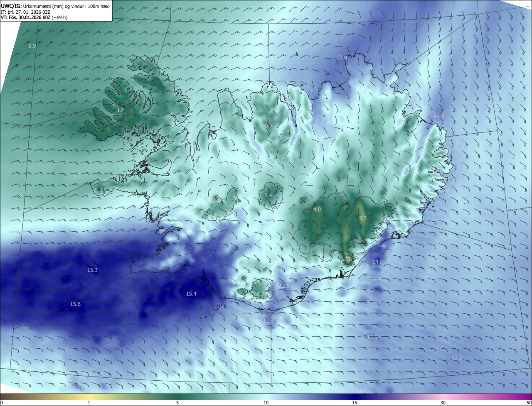The height and width of the screenshot is (406, 532).
Task: Pick the 5.4 value inside the glacier outline
Action: point(268,195)
